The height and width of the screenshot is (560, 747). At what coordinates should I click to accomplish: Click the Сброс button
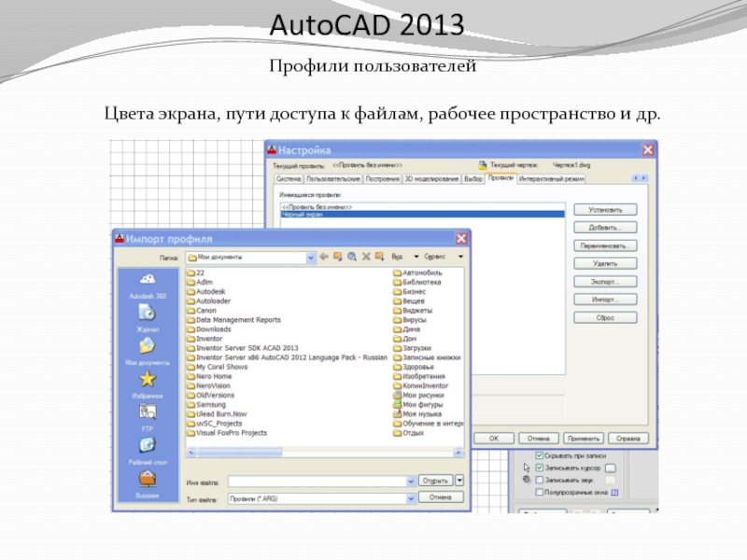pyautogui.click(x=605, y=317)
